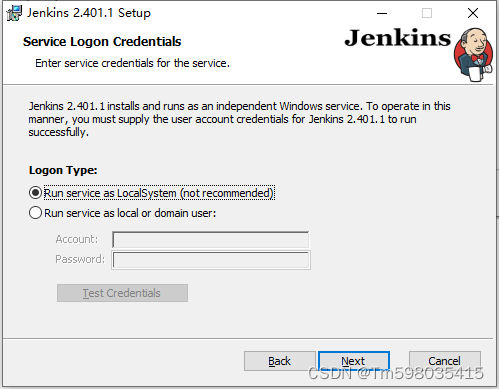Click the Jenkins installer icon in title bar
The height and width of the screenshot is (389, 499).
14,13
